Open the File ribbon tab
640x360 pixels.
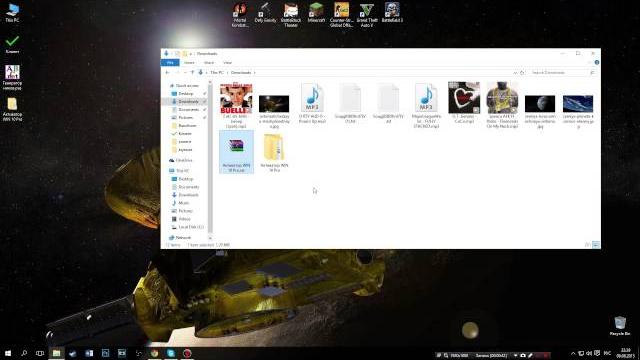[x=170, y=62]
